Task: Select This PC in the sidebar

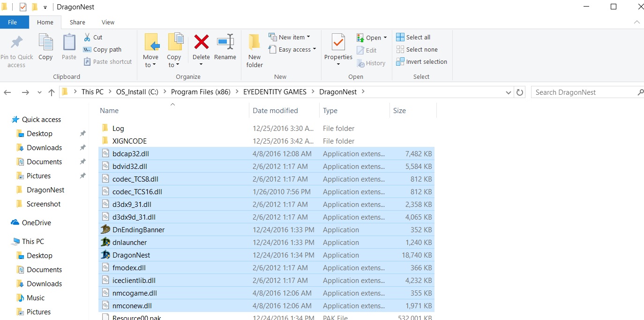Action: pos(28,241)
